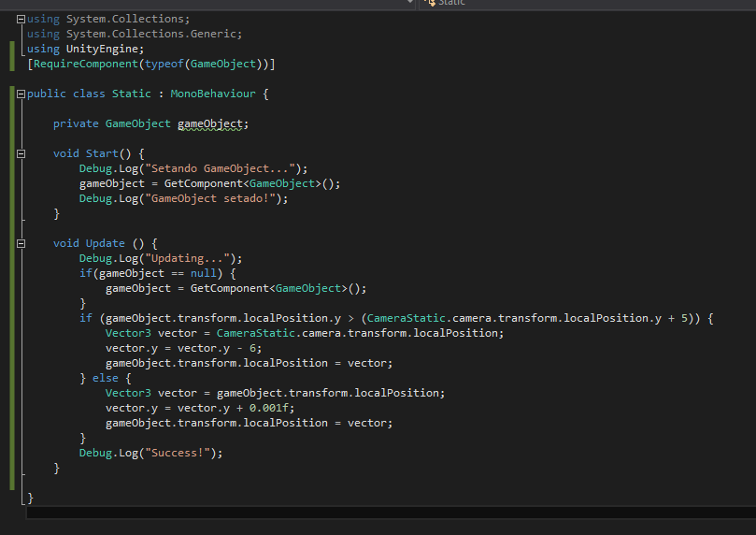
Task: Click the "Success!" string literal
Action: 177,453
